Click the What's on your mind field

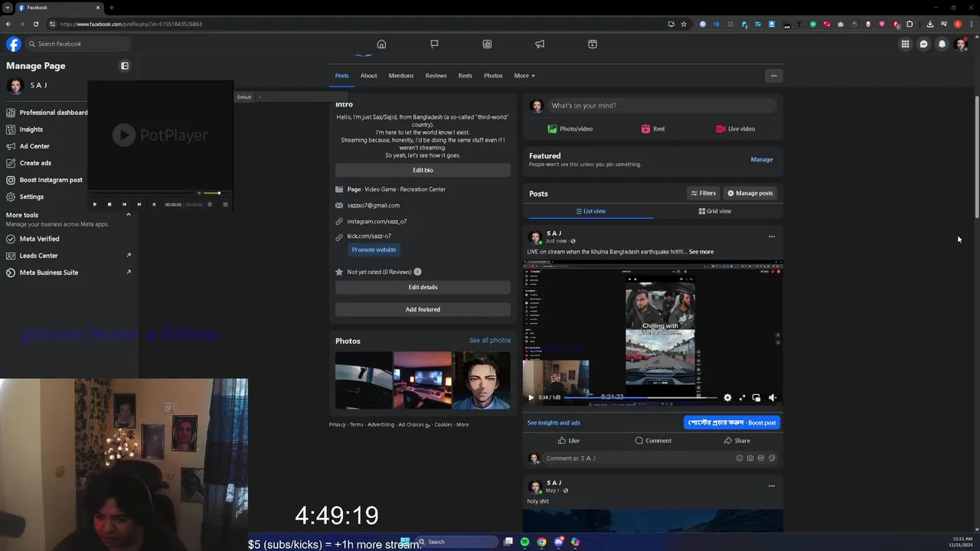pos(661,106)
